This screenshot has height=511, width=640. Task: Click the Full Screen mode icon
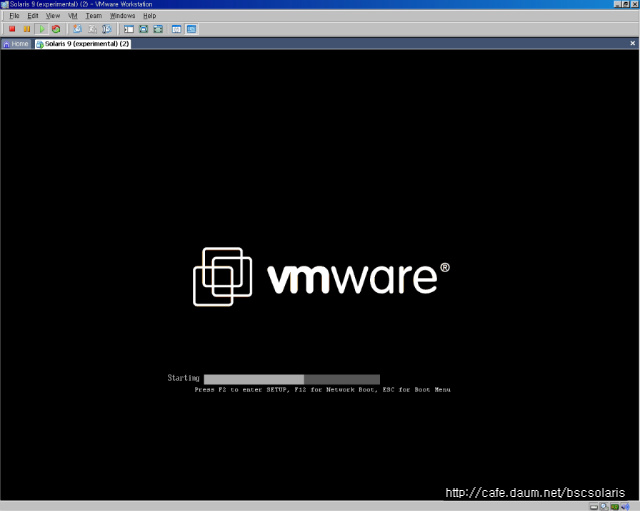coord(158,29)
